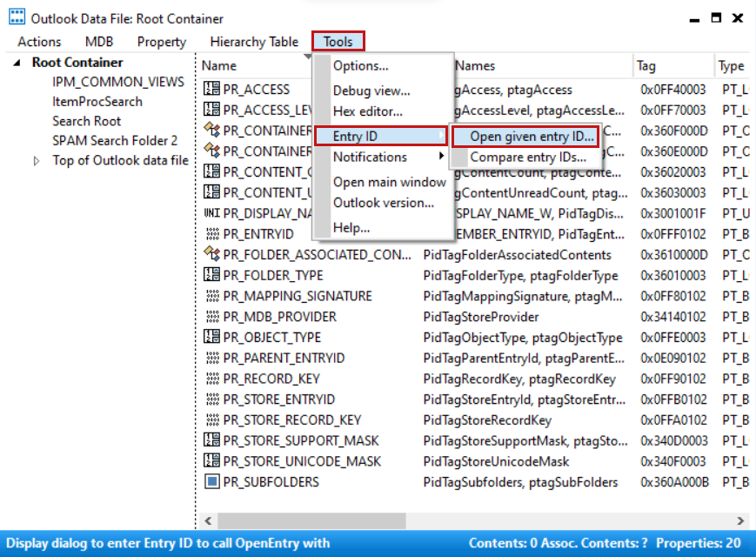Screen dimensions: 756x557
Task: Select IPM_COMMON_VIEWS folder
Action: 118,82
